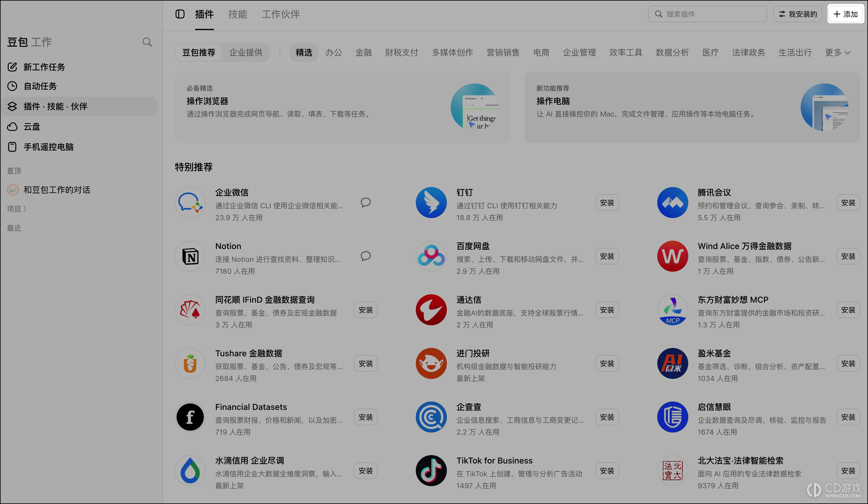
Task: Open 新工作任务 in the sidebar
Action: pos(79,67)
